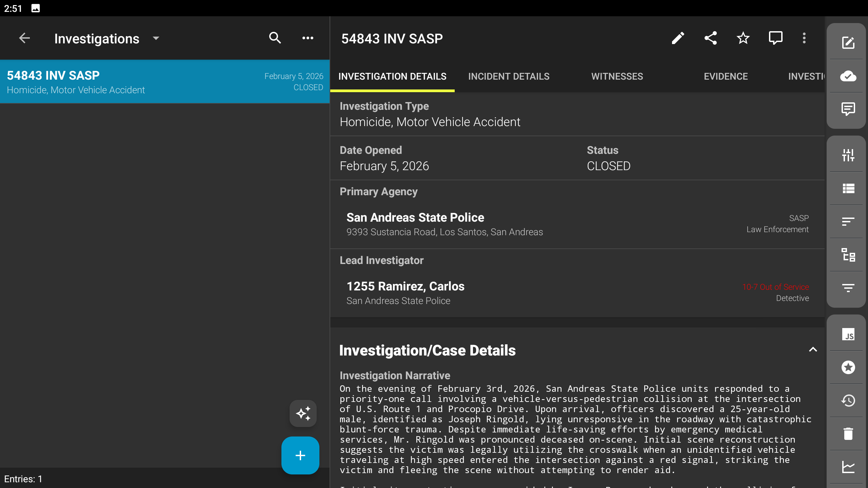Expand the Investigations library dropdown arrow
The image size is (868, 488).
(156, 38)
